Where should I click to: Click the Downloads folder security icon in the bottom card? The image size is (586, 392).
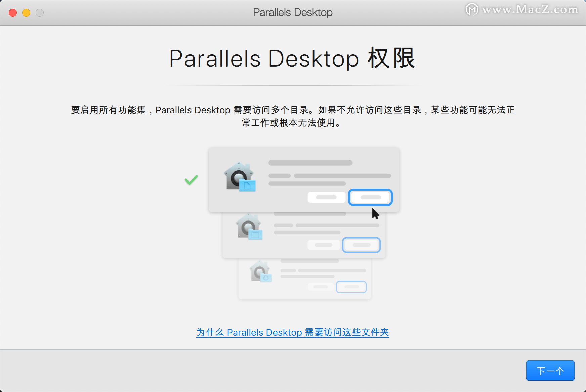pyautogui.click(x=260, y=271)
